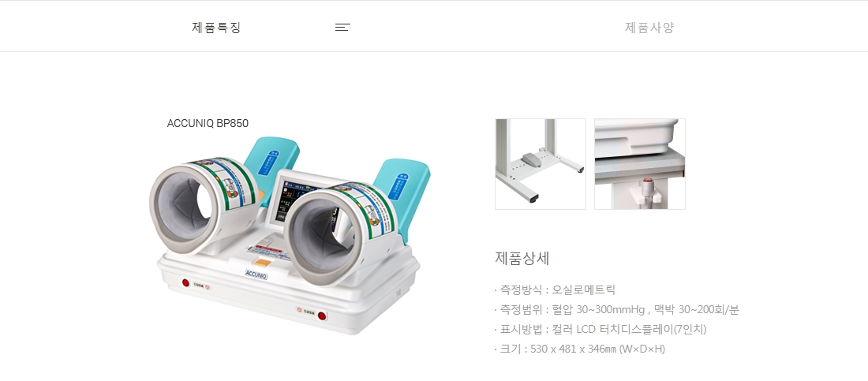View the table lever close-up thumbnail
The height and width of the screenshot is (381, 868).
(640, 164)
